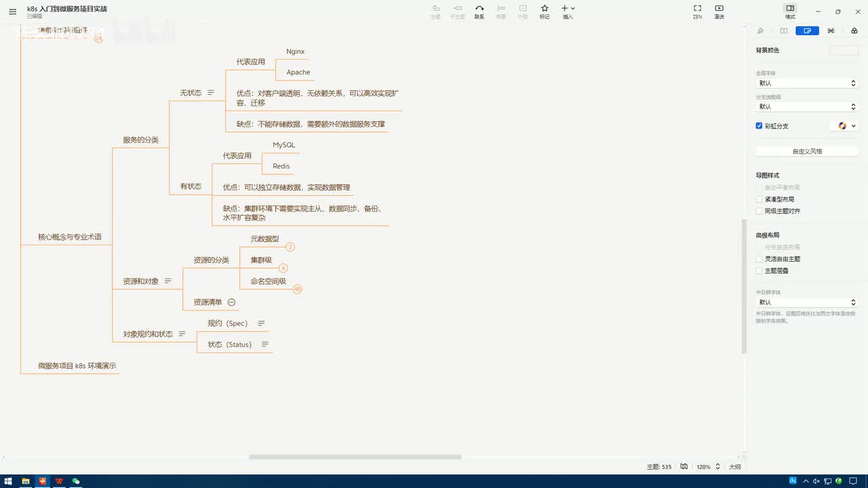Show the note on 对象规约和状态 topic
Image resolution: width=868 pixels, height=488 pixels.
click(182, 334)
